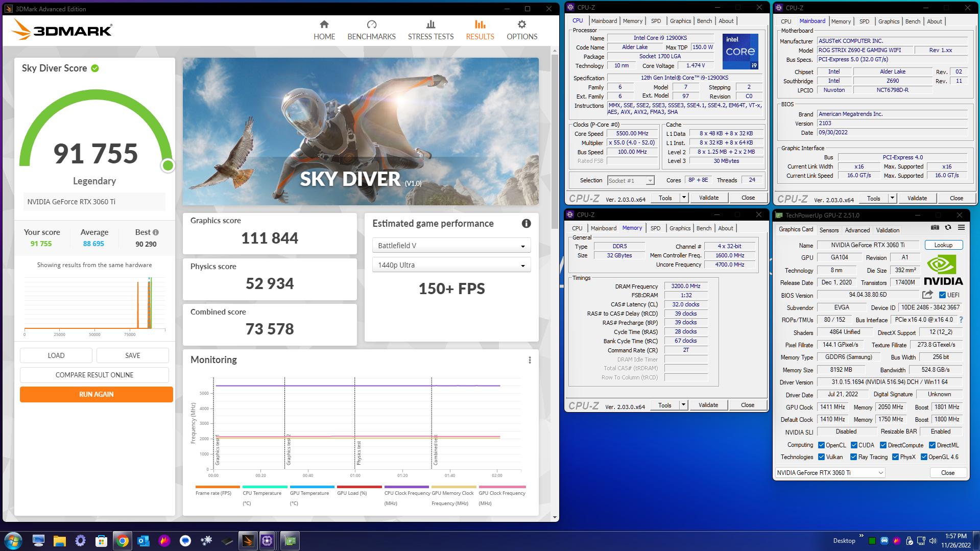The image size is (980, 551).
Task: Take a GPU-Z screenshot with camera icon
Action: click(x=935, y=228)
